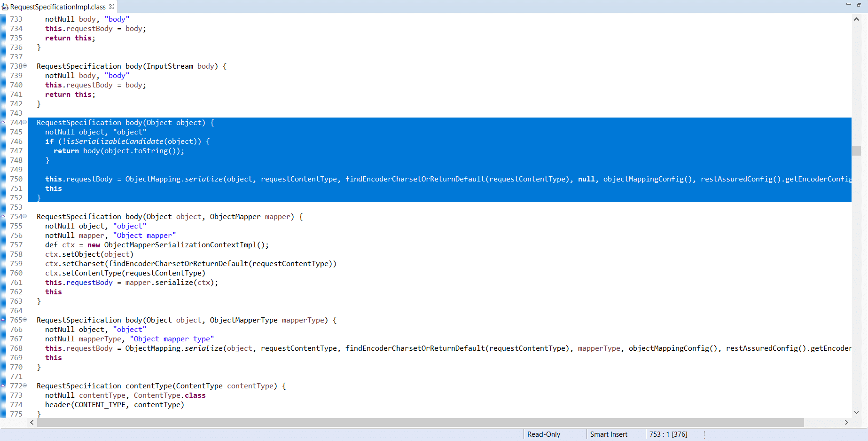Viewport: 868px width, 441px height.
Task: Click the horizontal scrollbar left arrow
Action: click(32, 422)
